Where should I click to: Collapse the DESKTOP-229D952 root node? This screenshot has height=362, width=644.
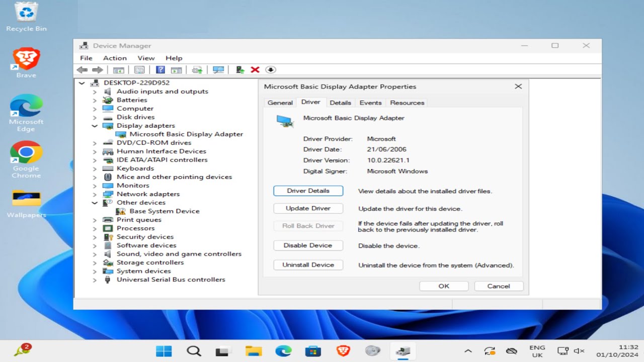tap(82, 83)
